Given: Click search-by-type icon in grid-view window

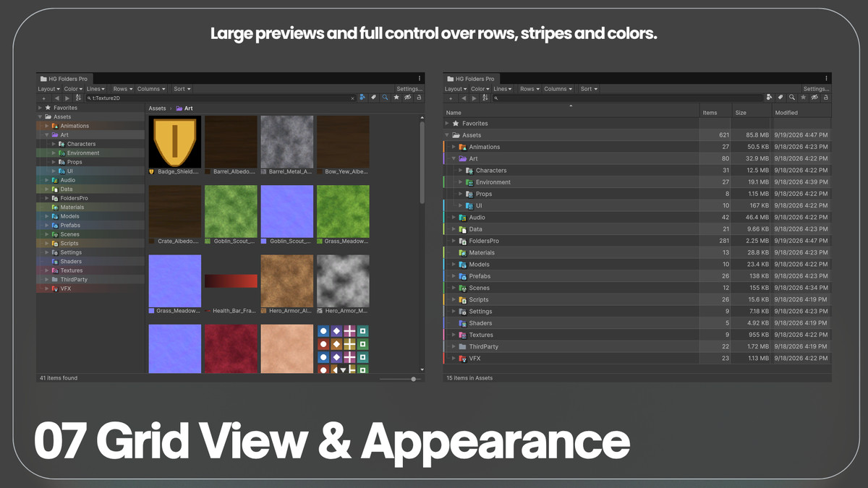Looking at the screenshot, I should (x=362, y=98).
